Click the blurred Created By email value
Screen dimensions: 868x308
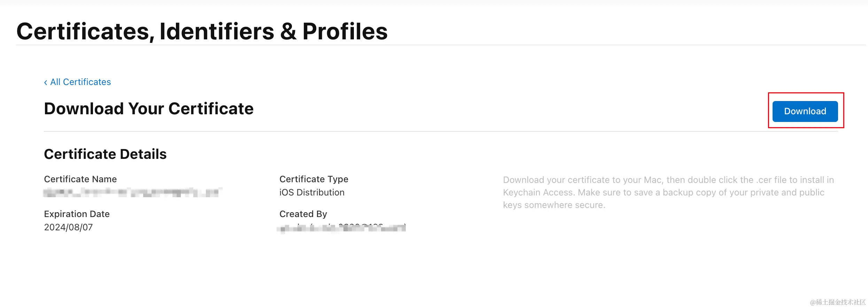(x=342, y=228)
